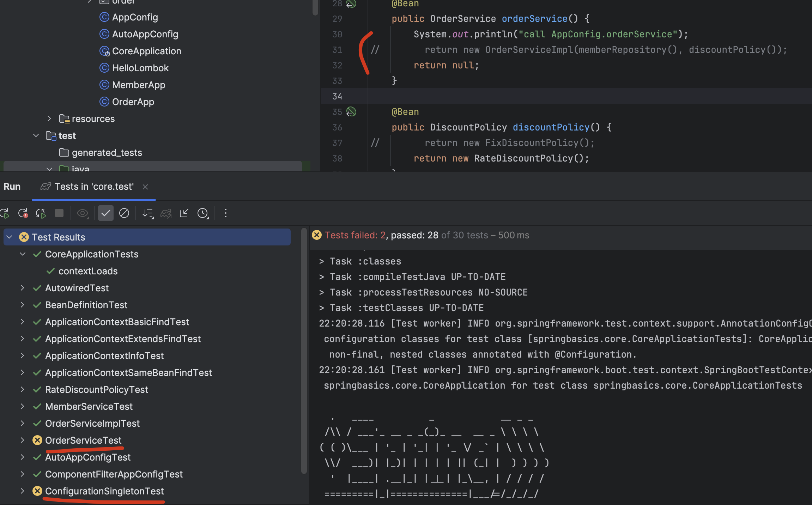Viewport: 812px width, 505px height.
Task: Open the Run panel label
Action: click(x=12, y=187)
